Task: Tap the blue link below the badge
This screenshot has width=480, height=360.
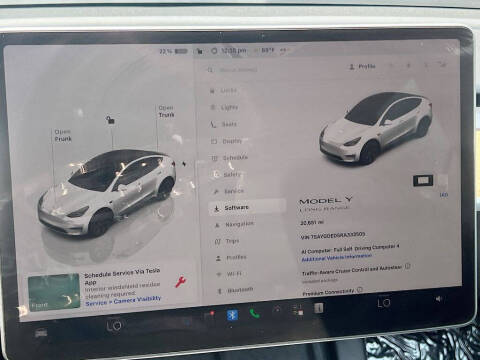Action: 444,195
